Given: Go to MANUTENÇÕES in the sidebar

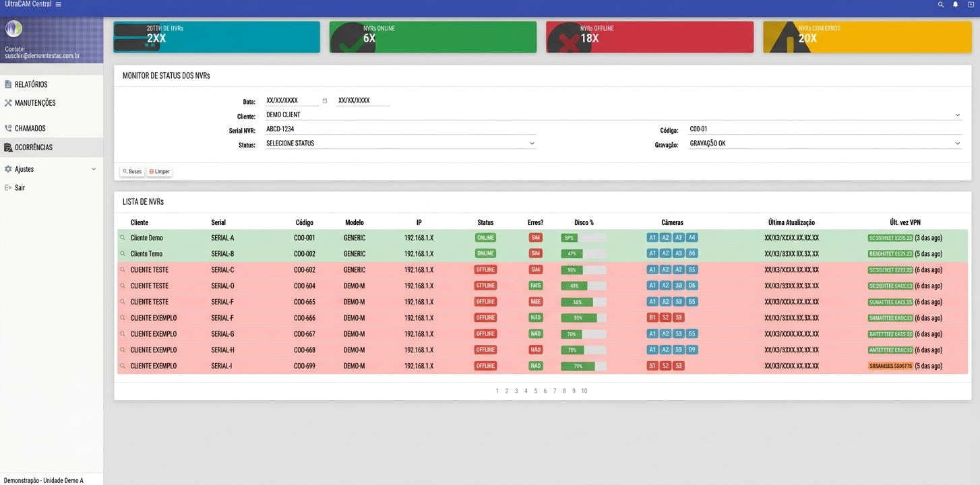Looking at the screenshot, I should coord(35,103).
